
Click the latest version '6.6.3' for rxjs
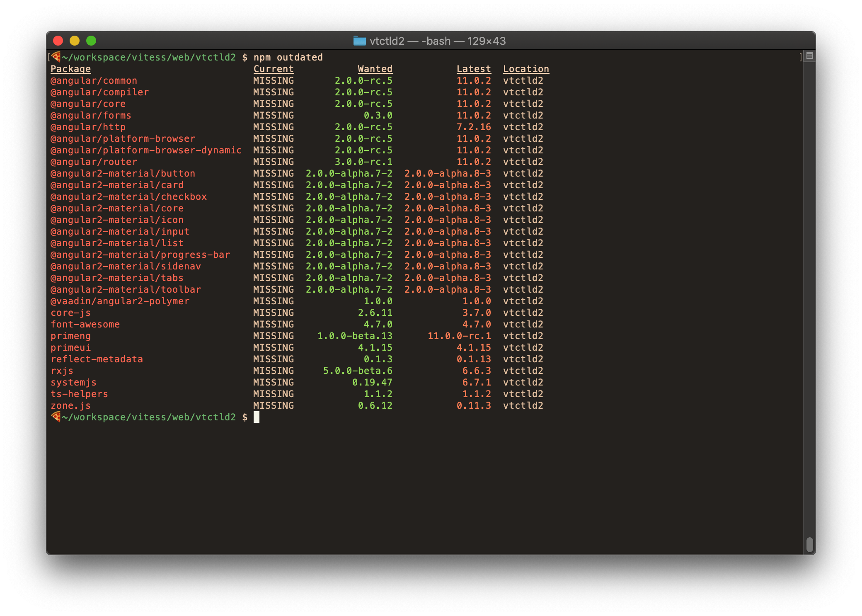point(477,371)
